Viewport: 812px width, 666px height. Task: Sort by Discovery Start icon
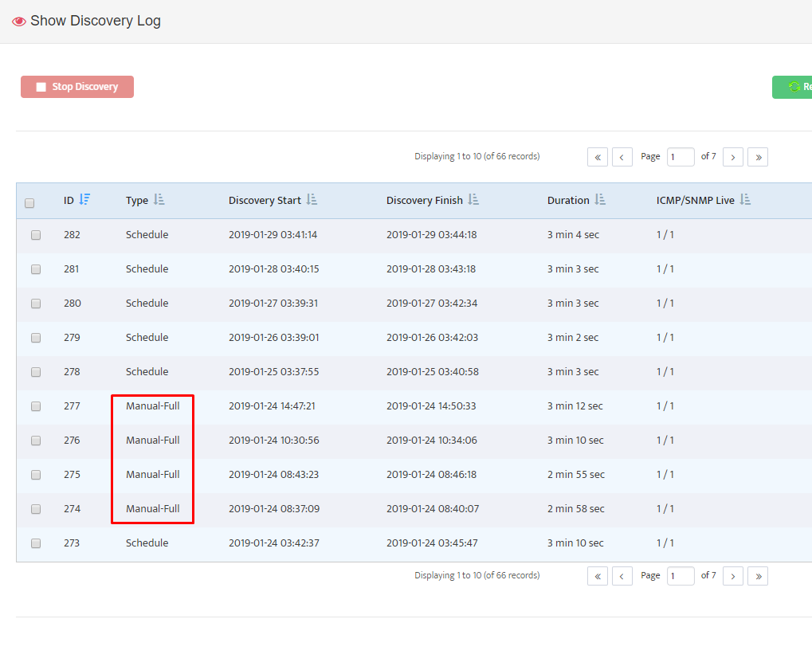tap(312, 199)
